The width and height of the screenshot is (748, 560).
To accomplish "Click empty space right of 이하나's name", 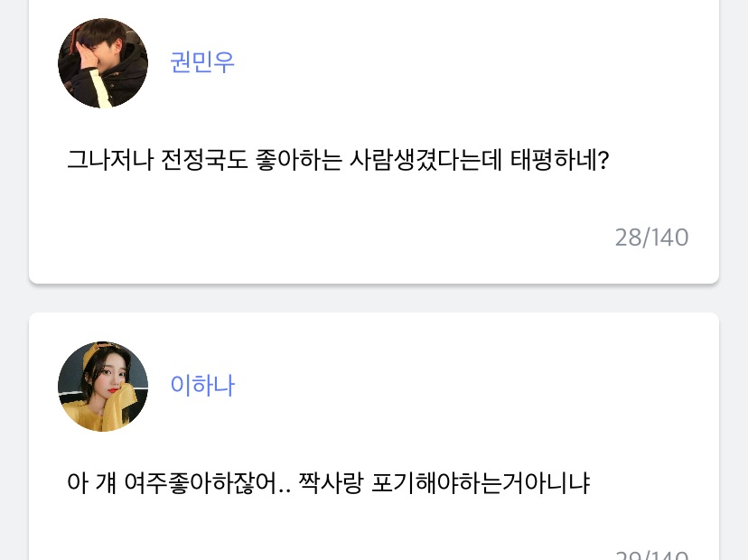I will tap(452, 386).
